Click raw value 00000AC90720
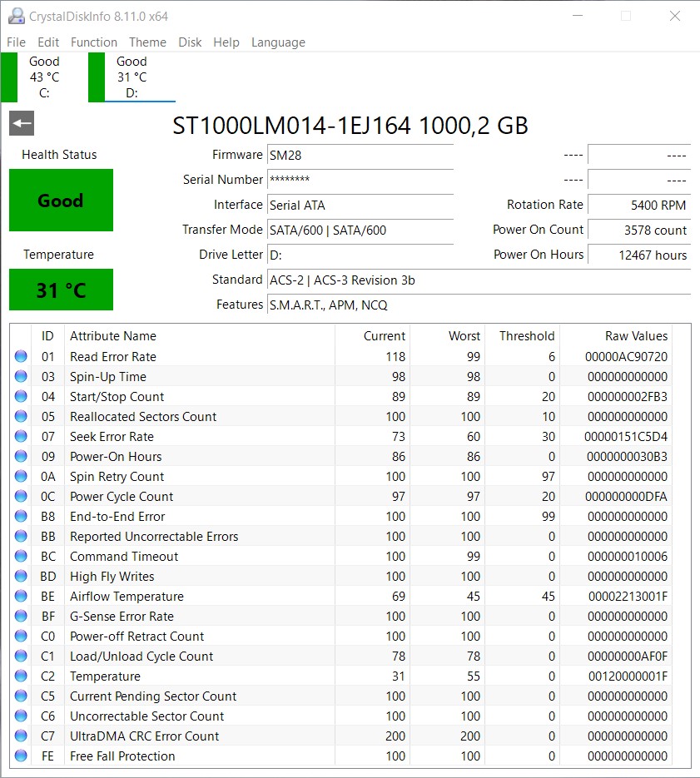The image size is (700, 778). [626, 357]
